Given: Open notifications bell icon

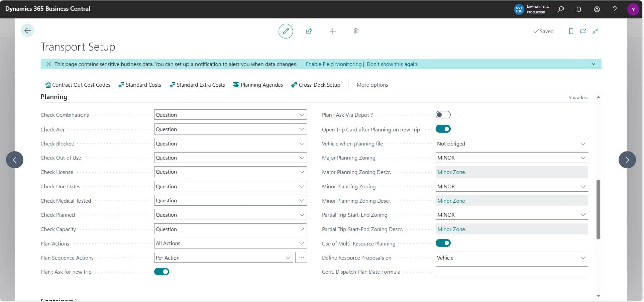Looking at the screenshot, I should point(579,9).
